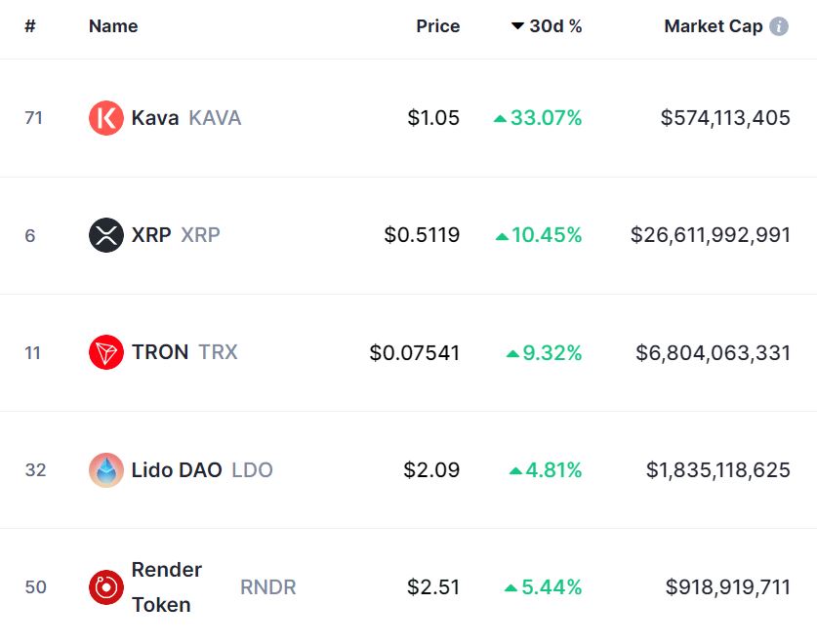Image resolution: width=817 pixels, height=644 pixels.
Task: Click XRP's $26,611,992,991 market cap
Action: (711, 235)
